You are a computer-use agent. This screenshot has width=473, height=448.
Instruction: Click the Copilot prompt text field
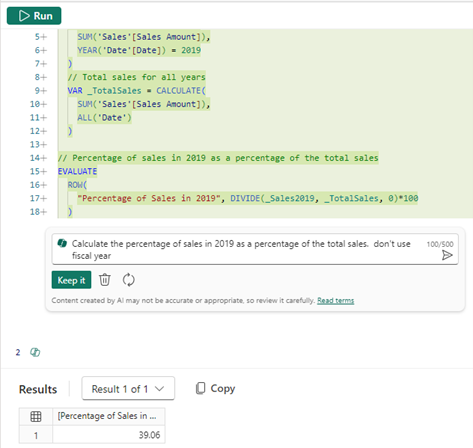[x=255, y=249]
